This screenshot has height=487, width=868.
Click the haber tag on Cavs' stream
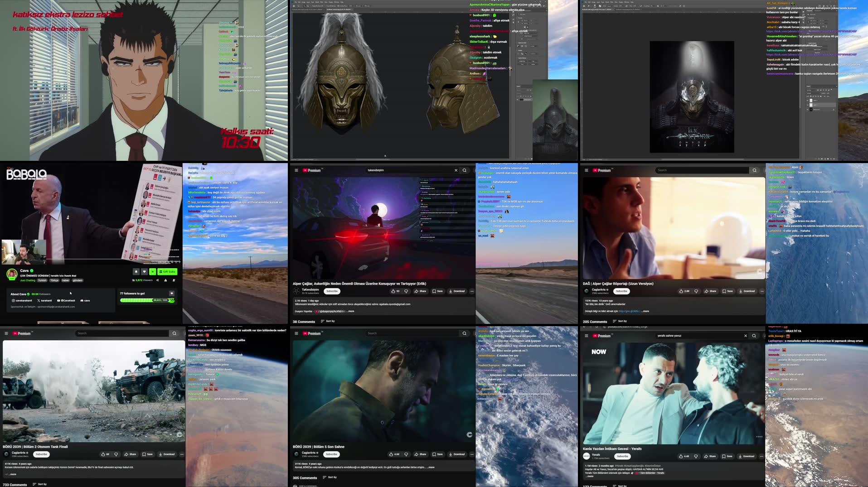click(x=66, y=280)
